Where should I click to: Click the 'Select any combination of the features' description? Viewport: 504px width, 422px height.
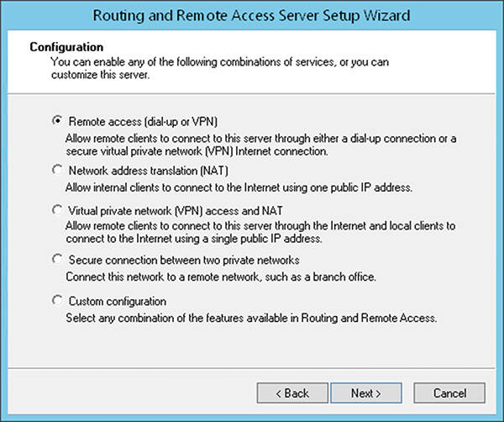251,318
